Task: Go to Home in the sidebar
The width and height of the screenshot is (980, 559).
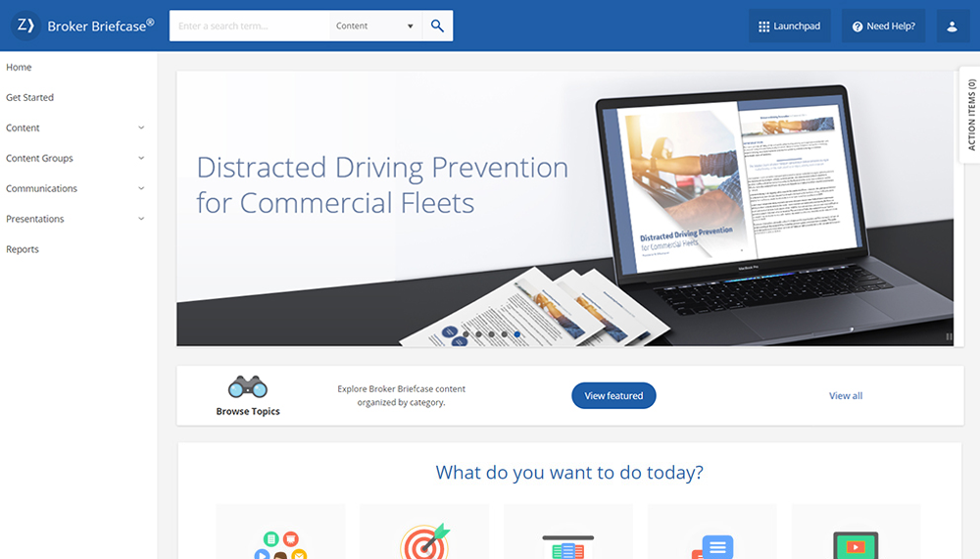Action: click(x=19, y=67)
